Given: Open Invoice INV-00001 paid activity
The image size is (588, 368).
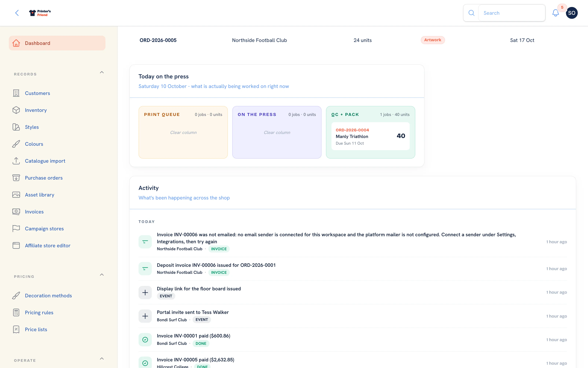Looking at the screenshot, I should 353,339.
